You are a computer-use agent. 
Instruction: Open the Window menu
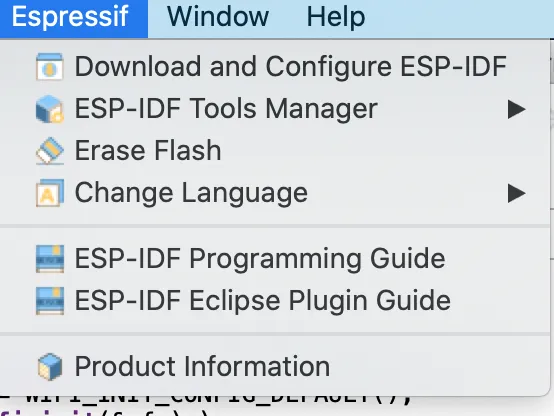point(218,17)
